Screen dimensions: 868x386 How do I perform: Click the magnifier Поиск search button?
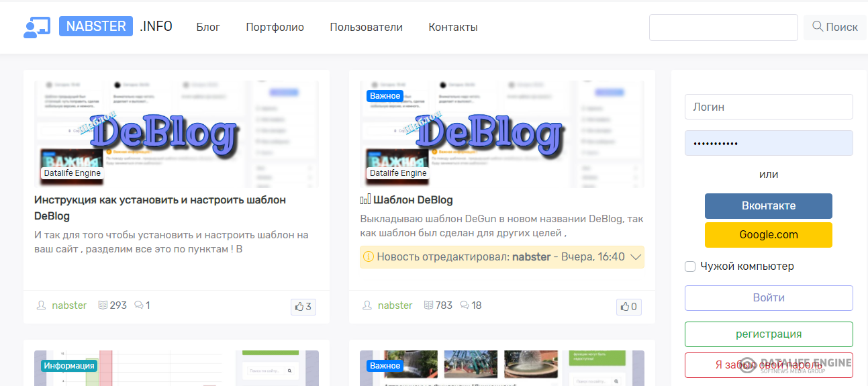click(x=834, y=28)
